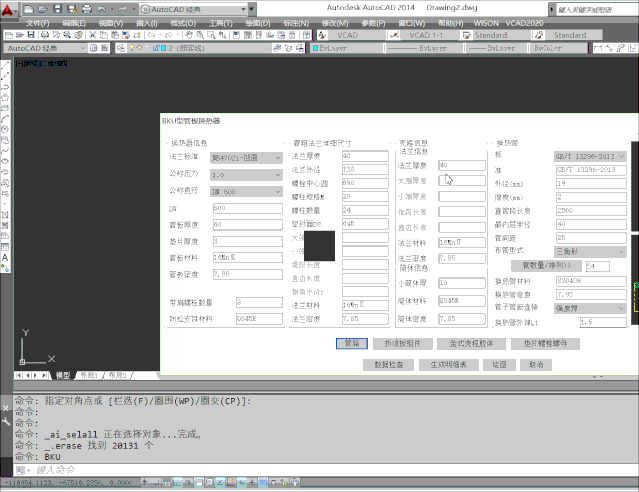
Task: Select the Line tool on left draw toolbar
Action: (x=6, y=66)
